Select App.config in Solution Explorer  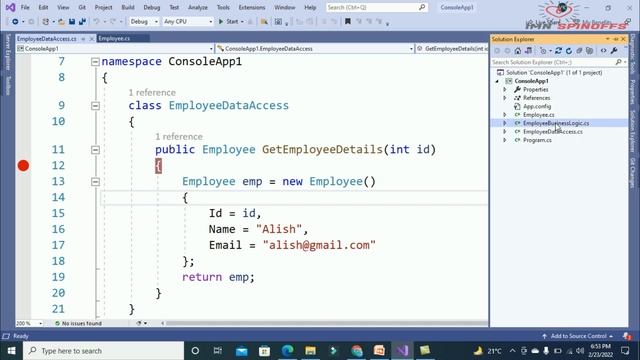pos(537,107)
